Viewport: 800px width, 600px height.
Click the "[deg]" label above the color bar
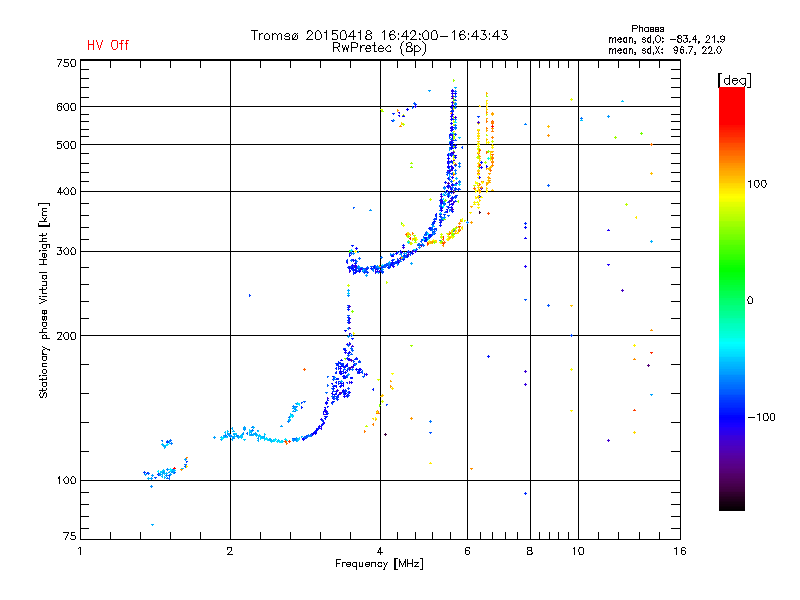pos(734,80)
